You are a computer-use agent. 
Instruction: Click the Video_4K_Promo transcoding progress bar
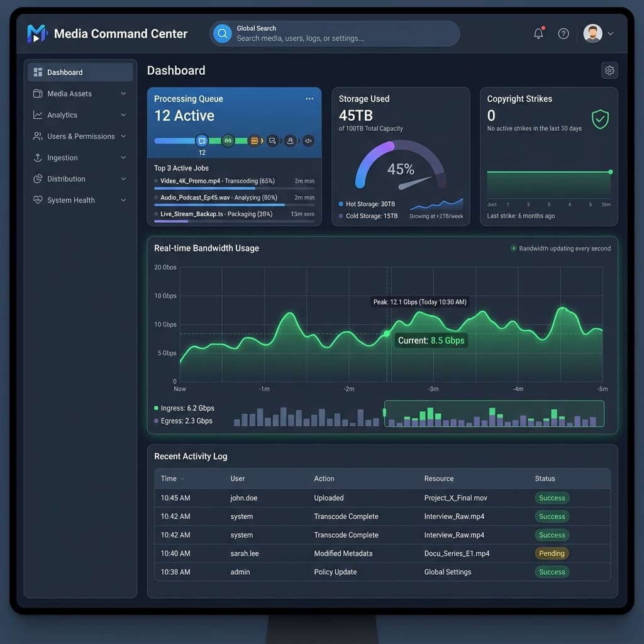pyautogui.click(x=208, y=188)
